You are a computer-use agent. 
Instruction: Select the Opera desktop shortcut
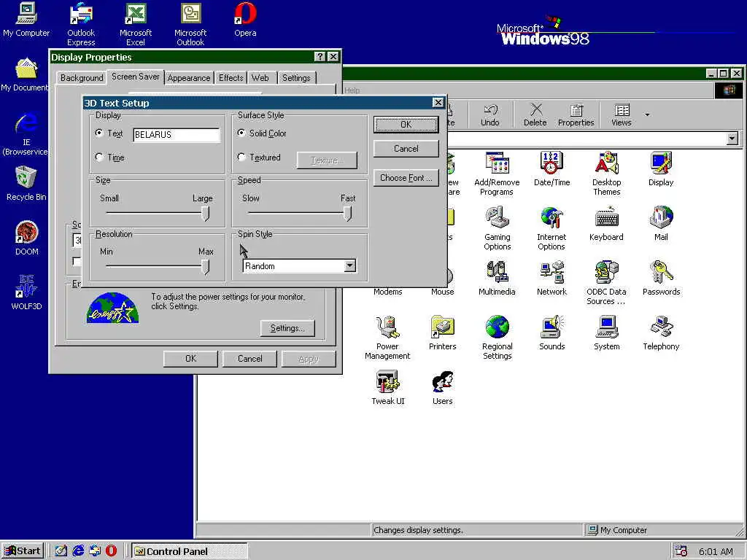[245, 20]
